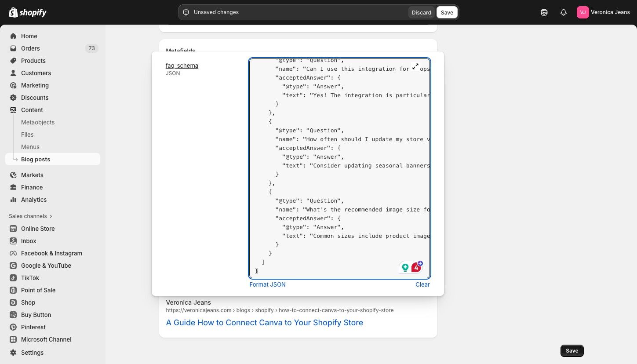The width and height of the screenshot is (637, 364).
Task: Discard the unsaved changes
Action: point(422,12)
